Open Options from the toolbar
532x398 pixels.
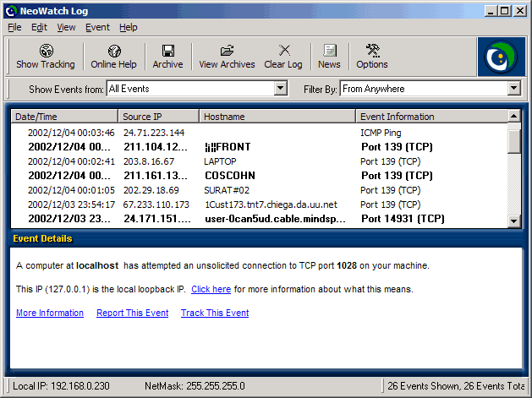click(x=372, y=52)
